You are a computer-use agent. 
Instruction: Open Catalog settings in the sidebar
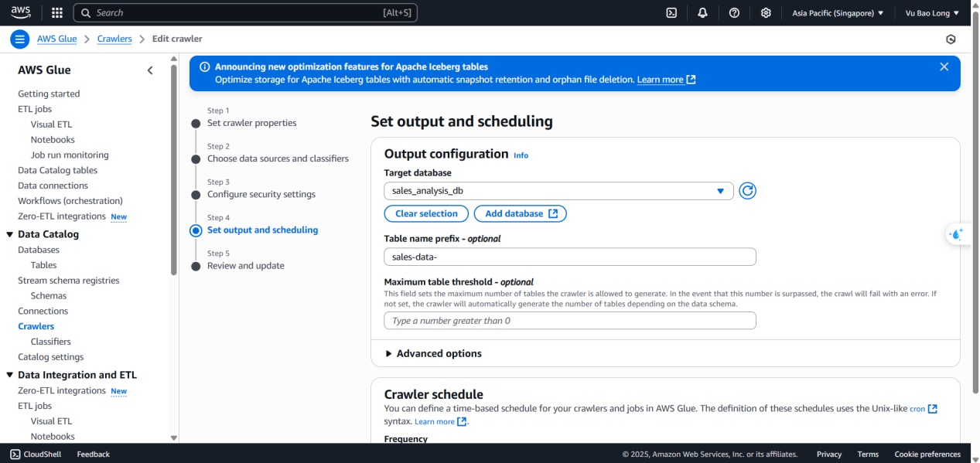point(51,357)
